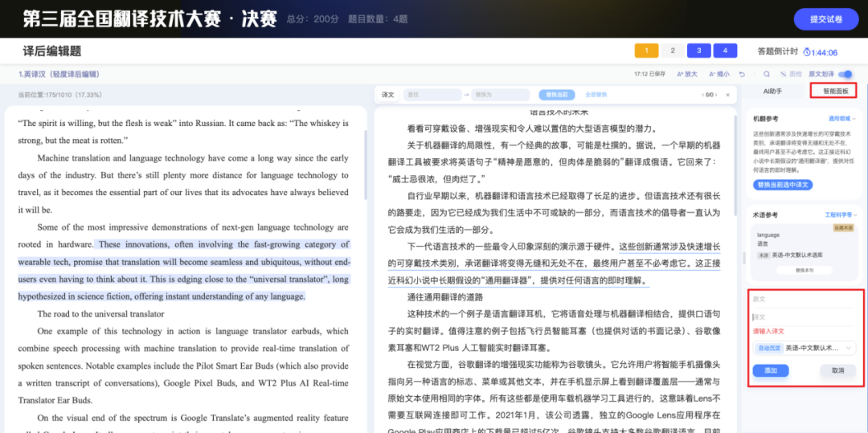
Task: Switch to the AI助手 tab
Action: pos(772,91)
